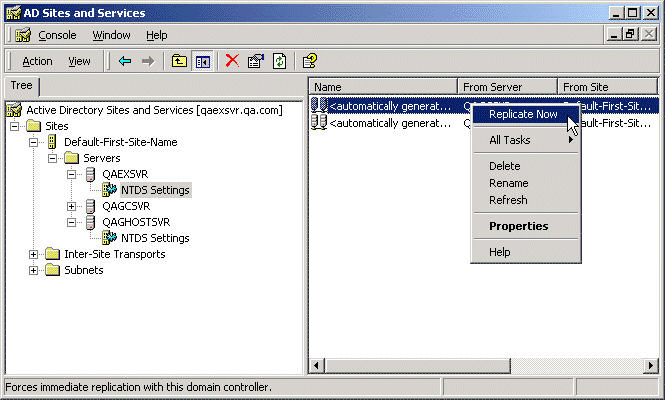Select Properties in the context menu
Viewport: 665px width, 400px height.
tap(518, 226)
